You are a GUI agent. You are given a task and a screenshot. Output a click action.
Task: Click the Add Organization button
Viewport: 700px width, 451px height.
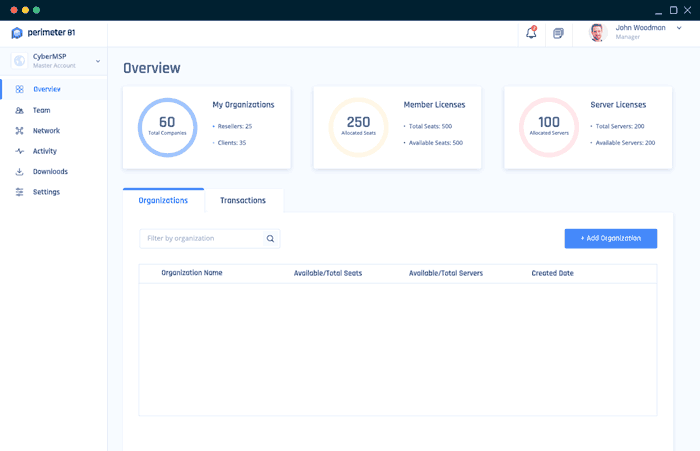click(610, 239)
